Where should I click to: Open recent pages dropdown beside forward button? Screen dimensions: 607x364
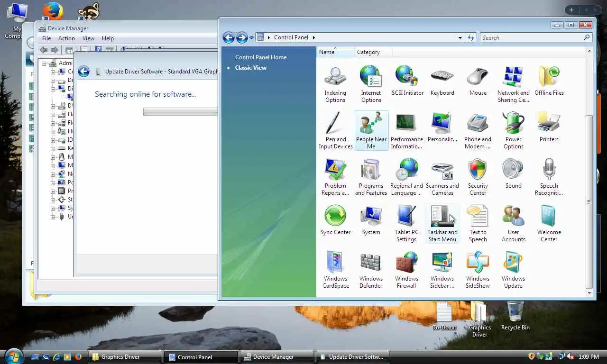pyautogui.click(x=251, y=38)
